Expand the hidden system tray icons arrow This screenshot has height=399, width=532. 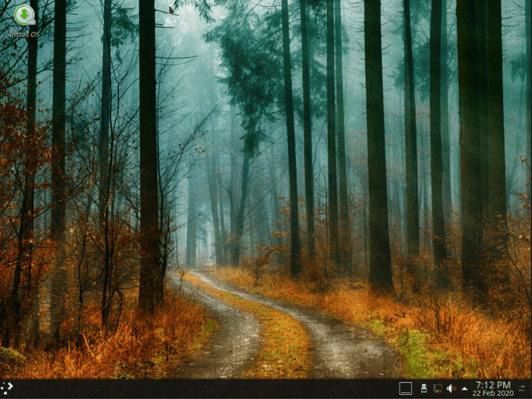coord(464,389)
